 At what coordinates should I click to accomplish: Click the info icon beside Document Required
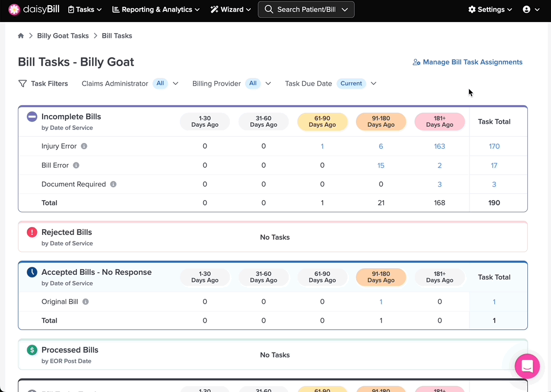click(113, 184)
